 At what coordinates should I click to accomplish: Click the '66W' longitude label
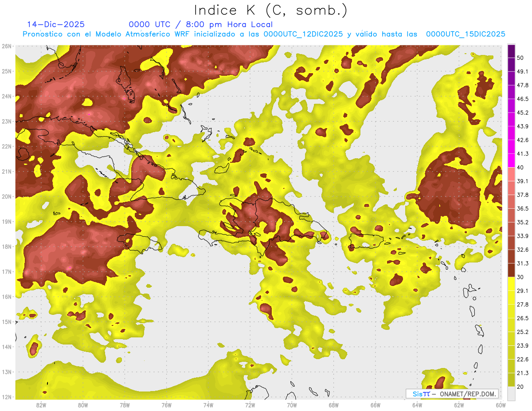coord(376,405)
